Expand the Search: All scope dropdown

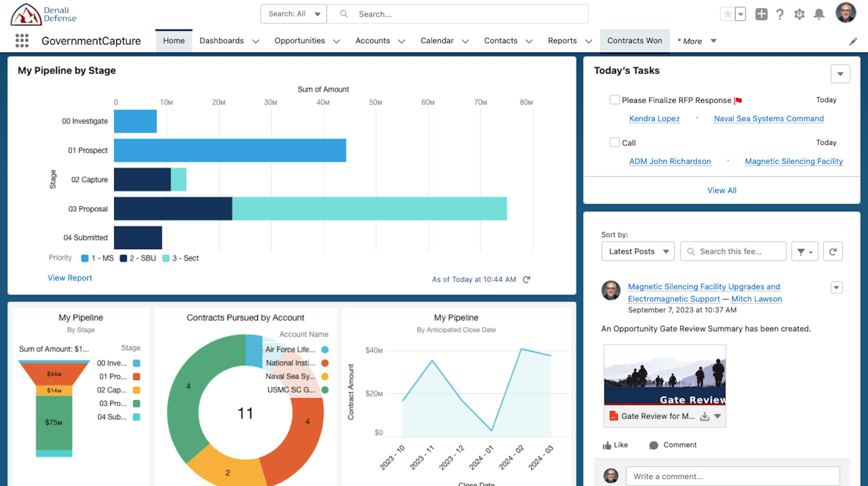pos(293,14)
